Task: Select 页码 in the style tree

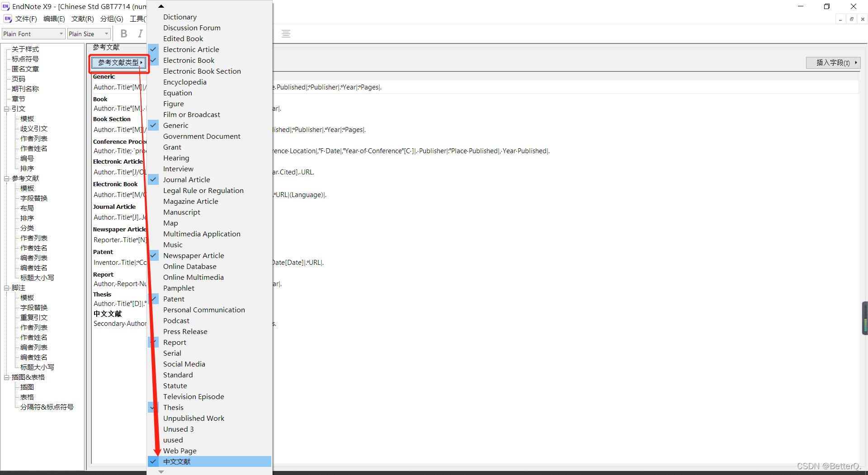Action: [x=19, y=79]
